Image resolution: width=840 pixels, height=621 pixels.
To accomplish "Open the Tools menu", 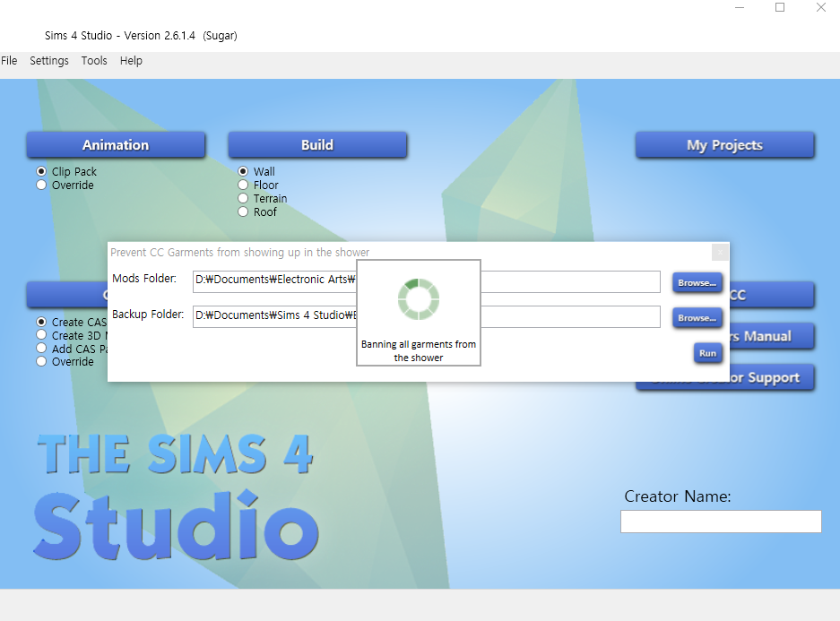I will (x=94, y=61).
